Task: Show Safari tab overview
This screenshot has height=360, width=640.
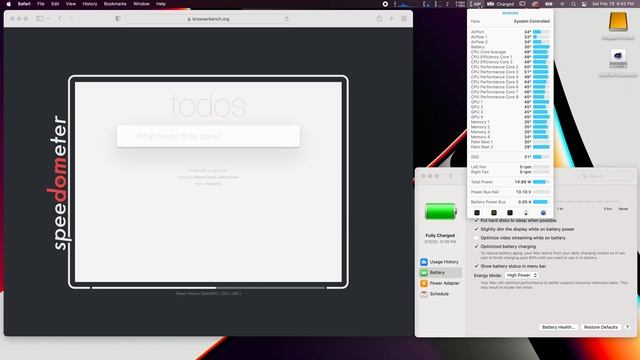Action: (404, 19)
